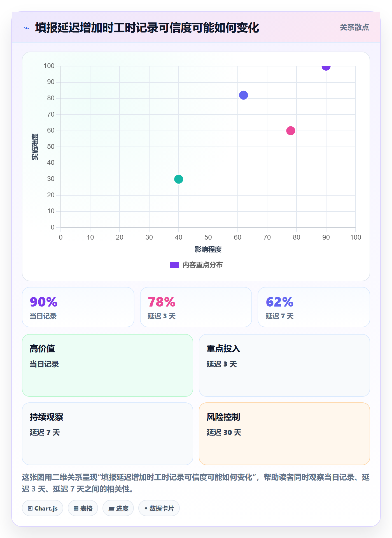The width and height of the screenshot is (392, 538).
Task: Open the 90% 当日记录 stat card
Action: click(78, 307)
